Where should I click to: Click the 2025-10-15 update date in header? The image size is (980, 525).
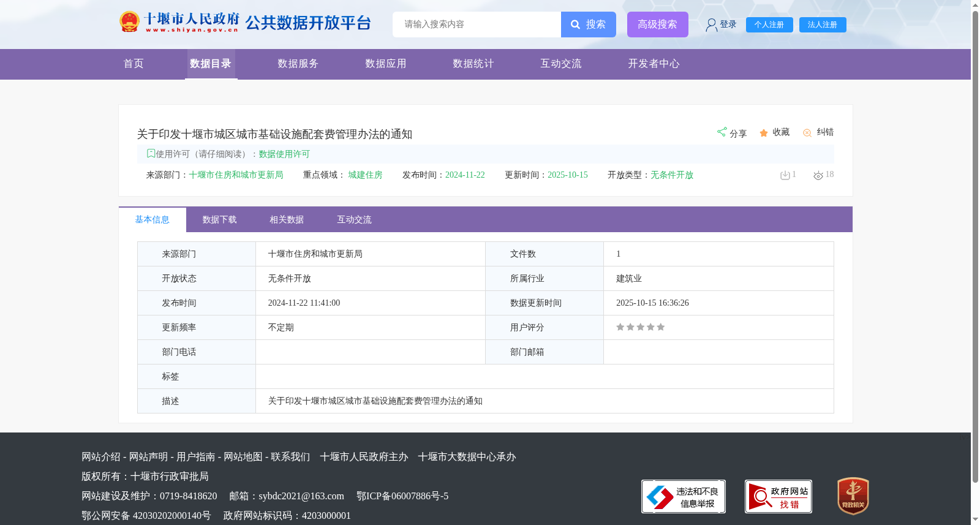pyautogui.click(x=568, y=175)
